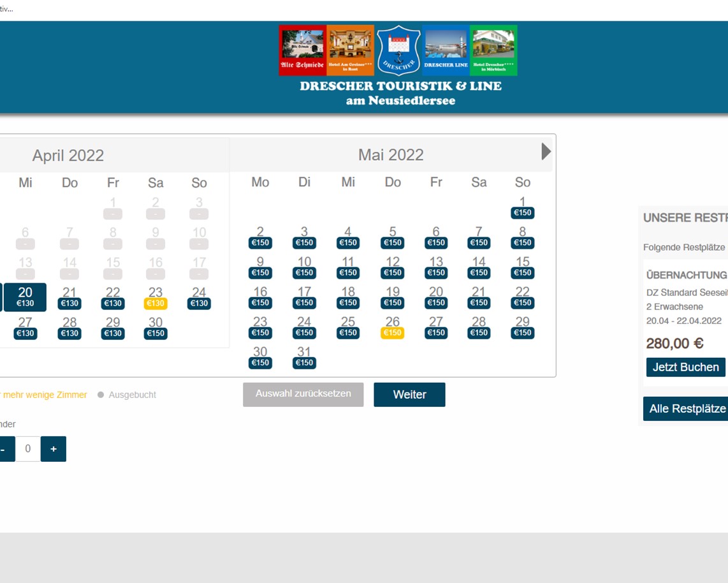Reset selection via Auswahl zurücksetzen
The image size is (728, 583).
[x=303, y=394]
